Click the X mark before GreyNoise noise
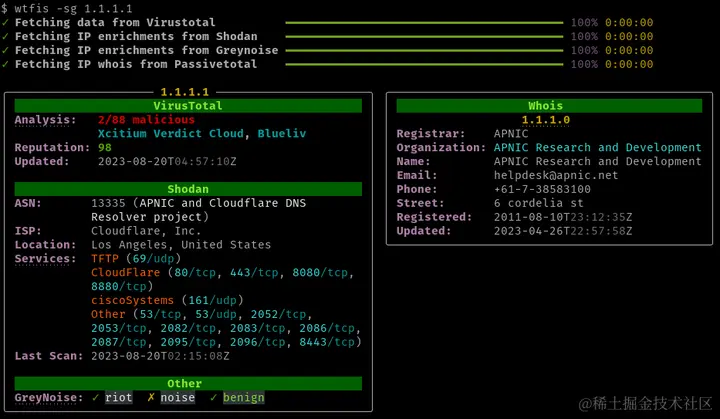This screenshot has width=720, height=419. pos(151,397)
